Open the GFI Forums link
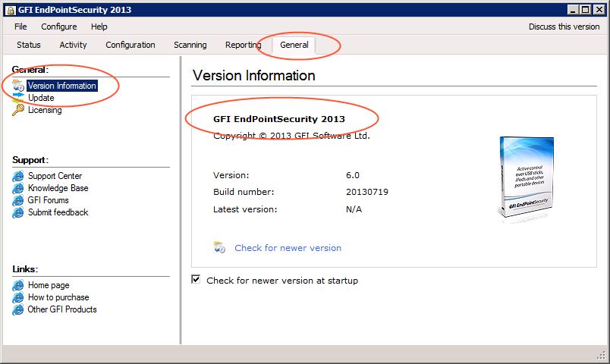 [49, 200]
